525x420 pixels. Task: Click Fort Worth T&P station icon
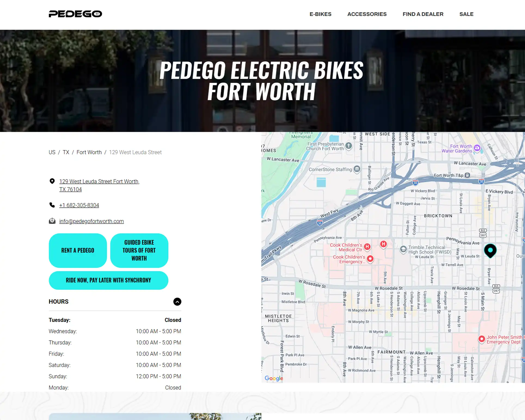point(467,175)
